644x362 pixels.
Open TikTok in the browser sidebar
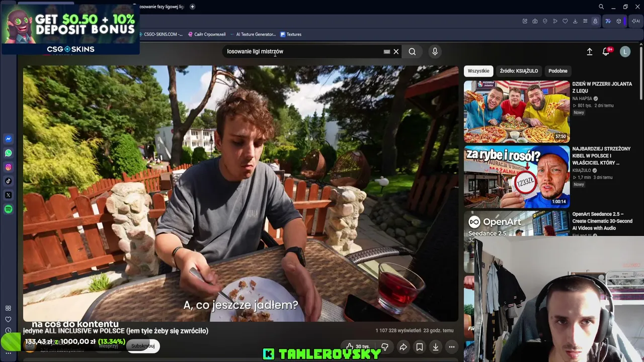[8, 181]
